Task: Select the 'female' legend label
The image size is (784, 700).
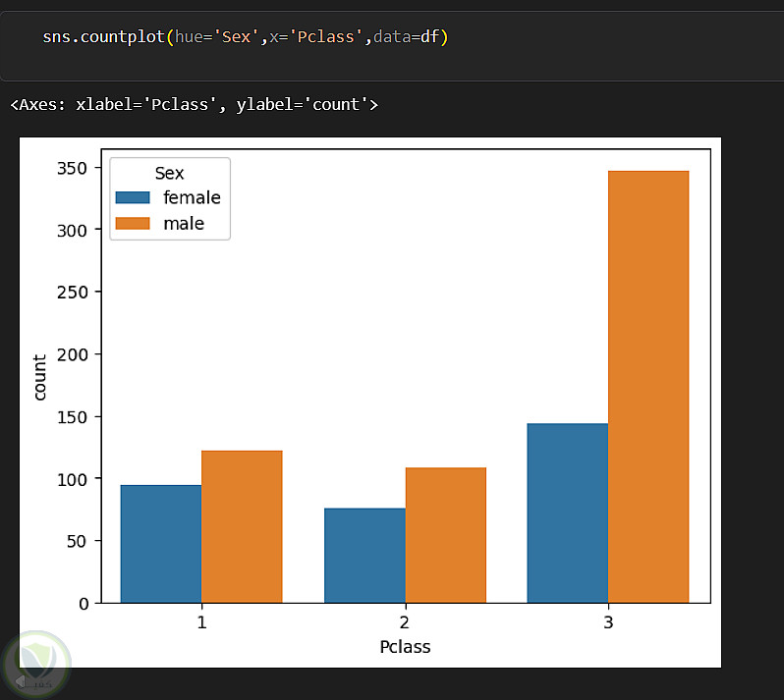Action: [192, 197]
